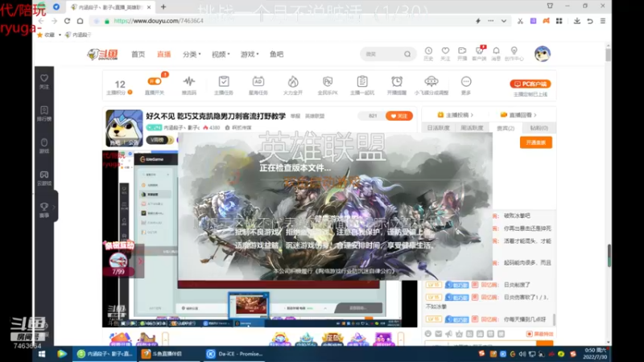This screenshot has width=644, height=362.
Task: Open the browser home button
Action: (80, 21)
